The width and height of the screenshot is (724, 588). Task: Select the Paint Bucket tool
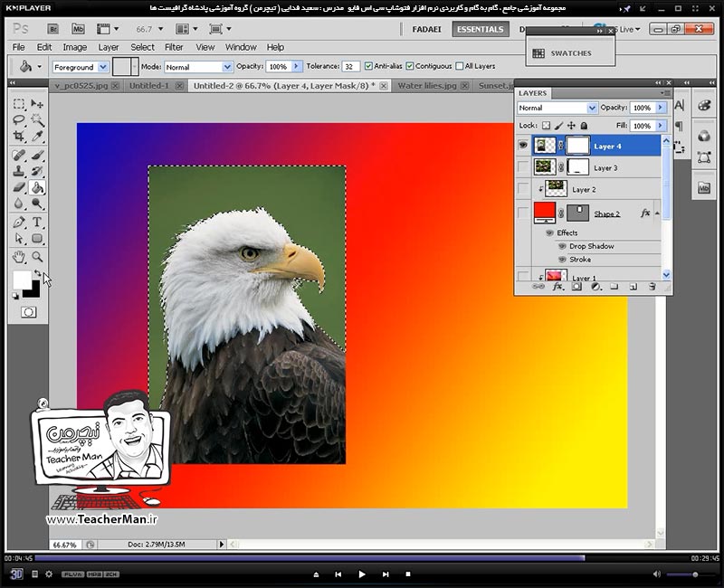point(37,187)
